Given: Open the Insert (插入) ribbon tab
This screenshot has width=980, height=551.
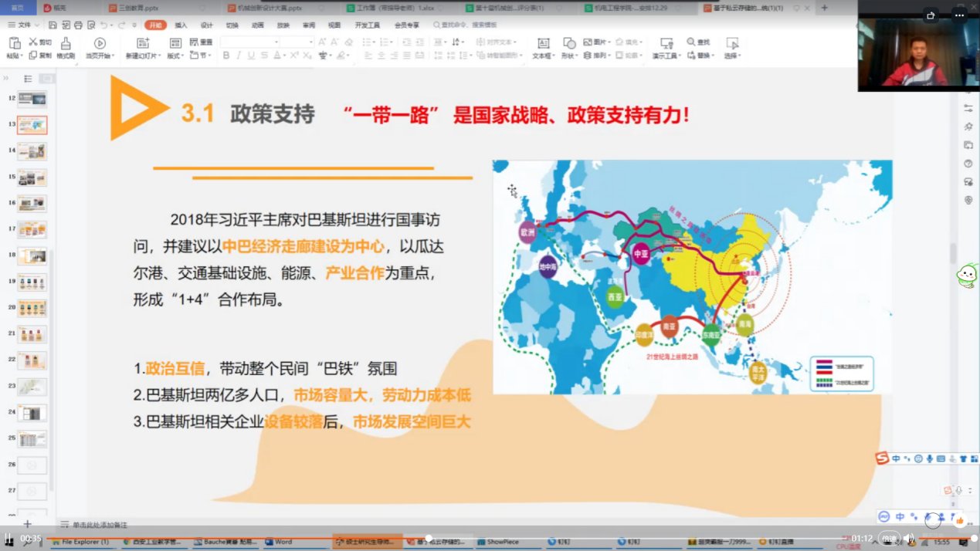Looking at the screenshot, I should tap(181, 25).
